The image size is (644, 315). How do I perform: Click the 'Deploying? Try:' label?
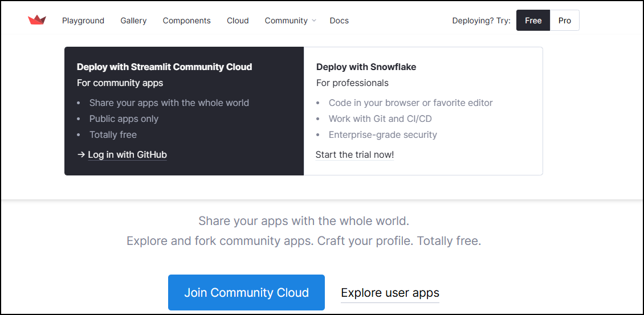(482, 21)
